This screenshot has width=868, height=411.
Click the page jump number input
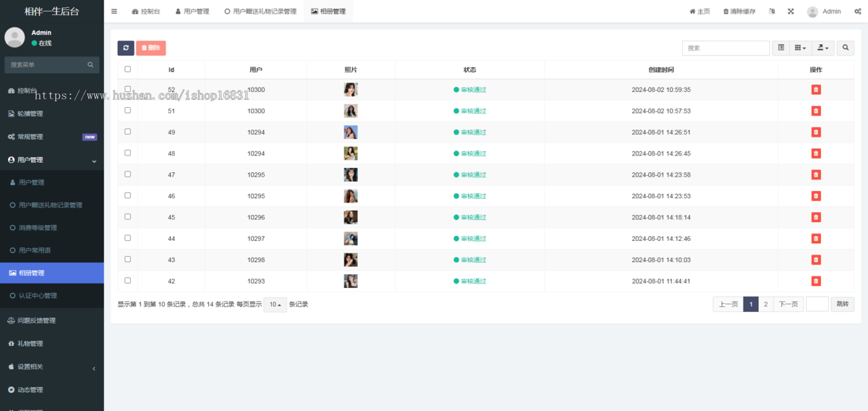click(817, 305)
